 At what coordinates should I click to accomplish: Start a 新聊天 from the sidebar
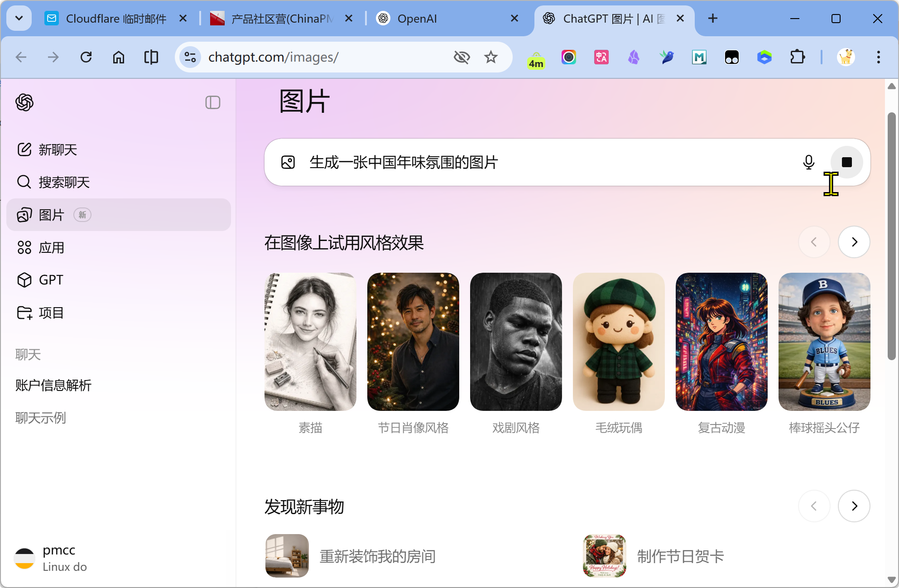pos(58,149)
